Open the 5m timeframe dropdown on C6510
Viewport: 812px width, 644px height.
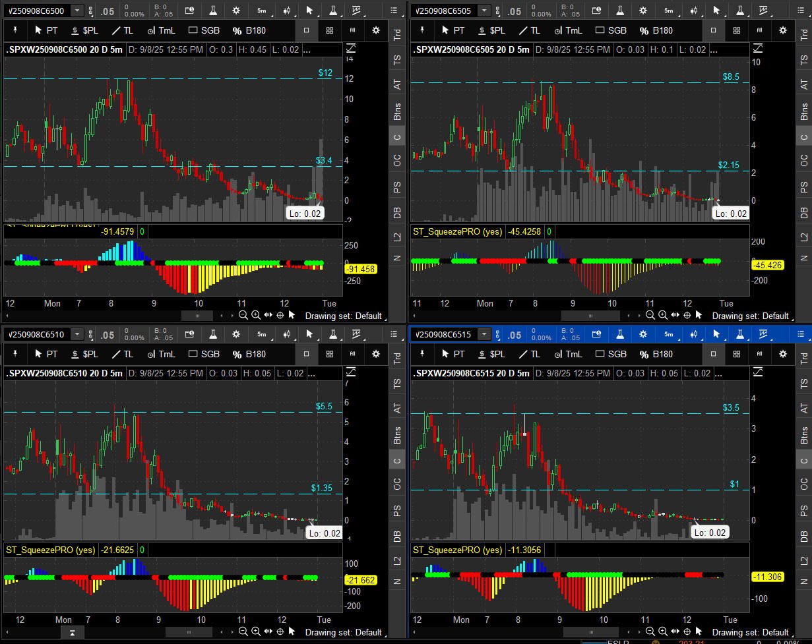click(x=262, y=334)
